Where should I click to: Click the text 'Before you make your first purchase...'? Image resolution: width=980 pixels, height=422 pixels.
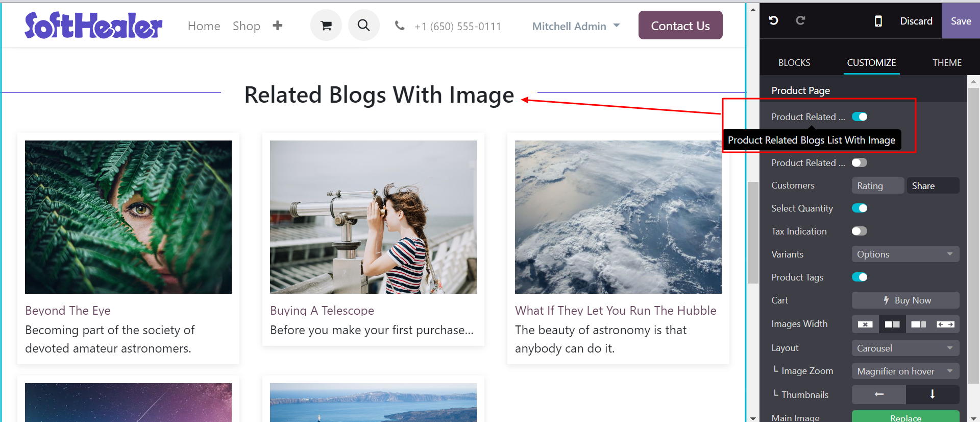(372, 330)
